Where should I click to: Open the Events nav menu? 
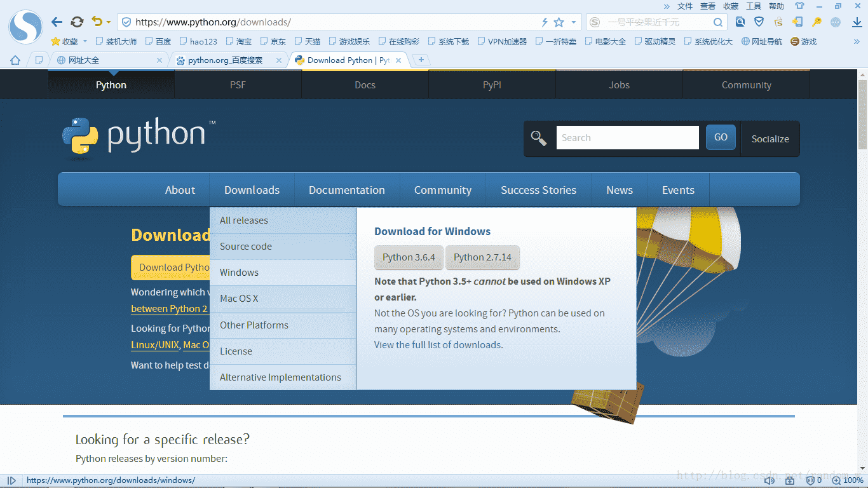pos(678,190)
